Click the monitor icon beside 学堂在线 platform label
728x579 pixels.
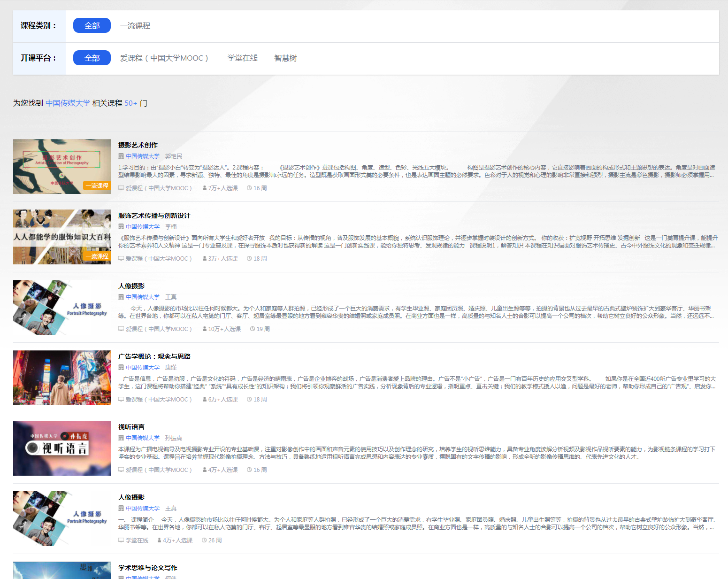point(121,540)
